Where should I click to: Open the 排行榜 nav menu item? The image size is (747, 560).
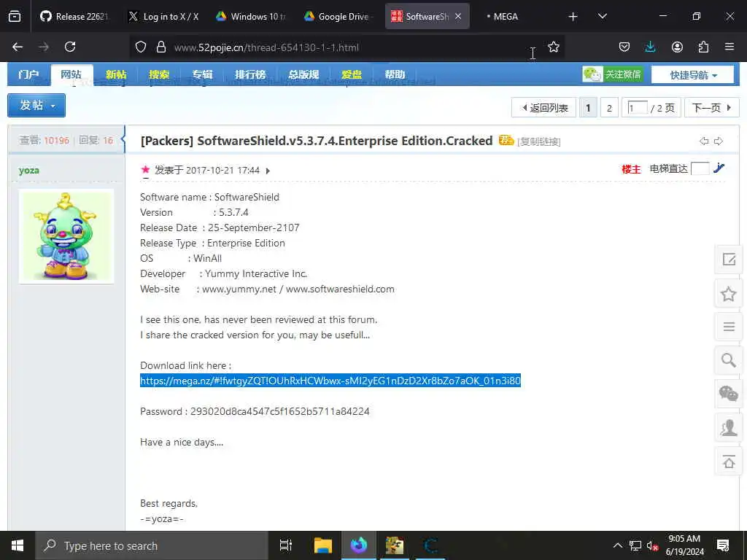tap(250, 74)
